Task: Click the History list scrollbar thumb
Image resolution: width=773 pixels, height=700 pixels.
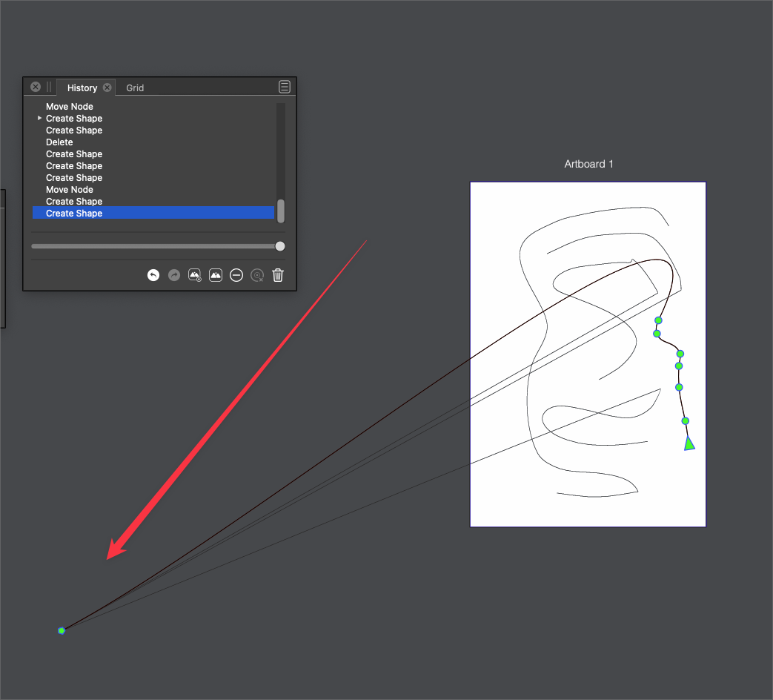Action: coord(281,211)
